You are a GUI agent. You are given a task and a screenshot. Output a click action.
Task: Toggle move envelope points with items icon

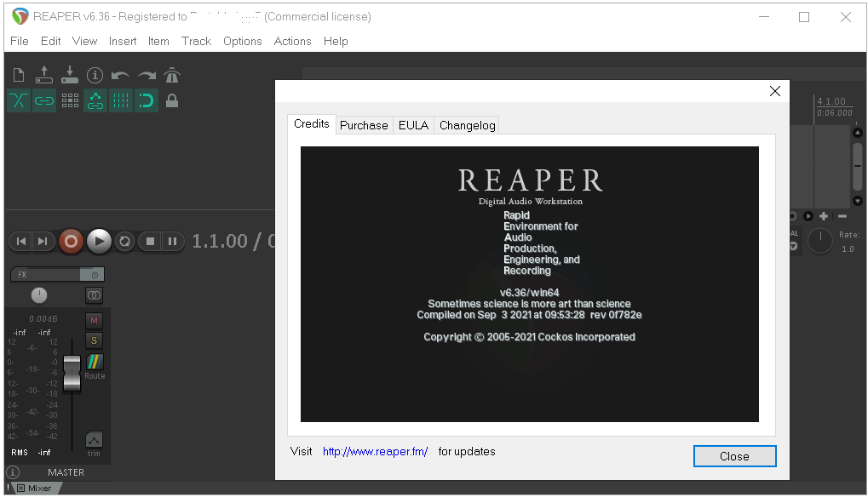(95, 100)
